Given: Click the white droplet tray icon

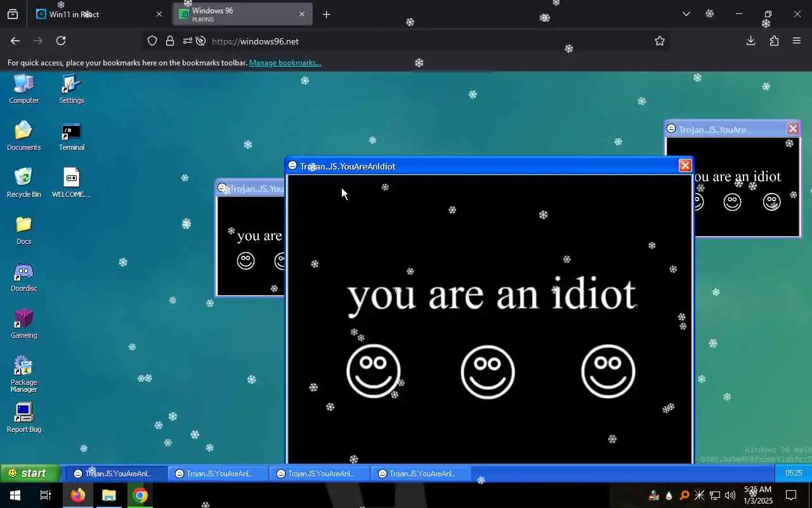Looking at the screenshot, I should pyautogui.click(x=669, y=495).
